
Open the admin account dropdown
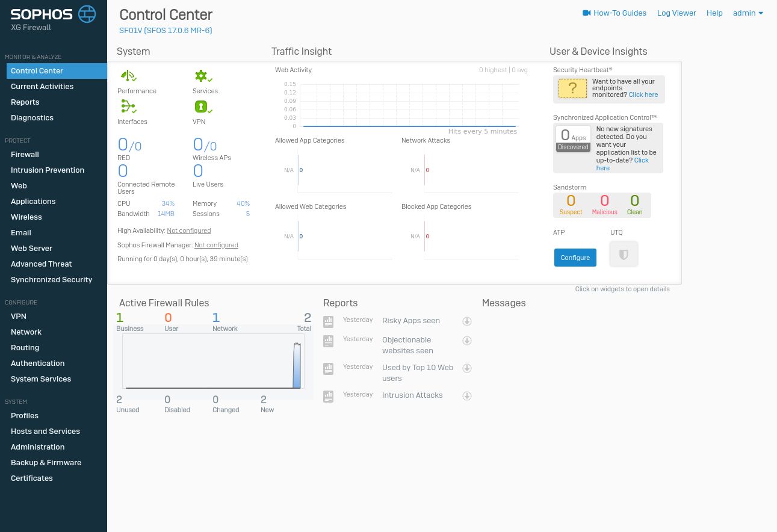(x=748, y=13)
